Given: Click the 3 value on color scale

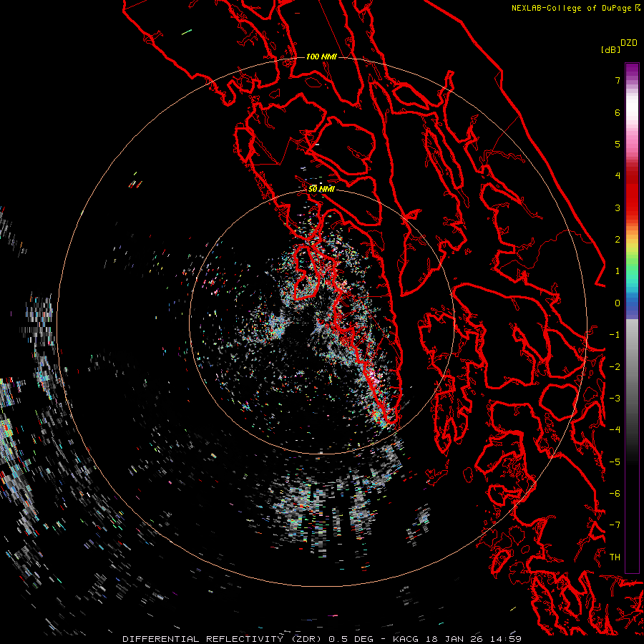Looking at the screenshot, I should click(618, 208).
